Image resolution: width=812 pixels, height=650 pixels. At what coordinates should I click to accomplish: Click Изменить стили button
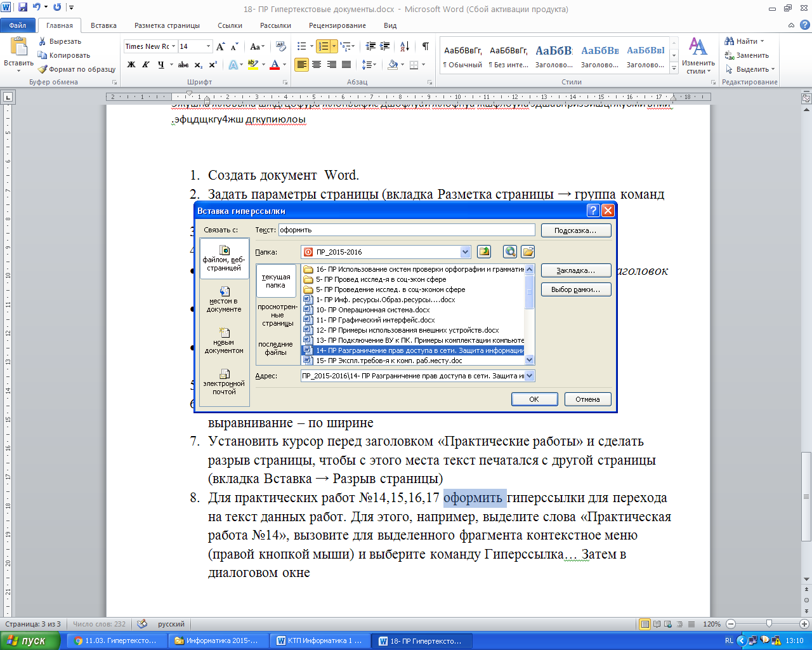(698, 56)
